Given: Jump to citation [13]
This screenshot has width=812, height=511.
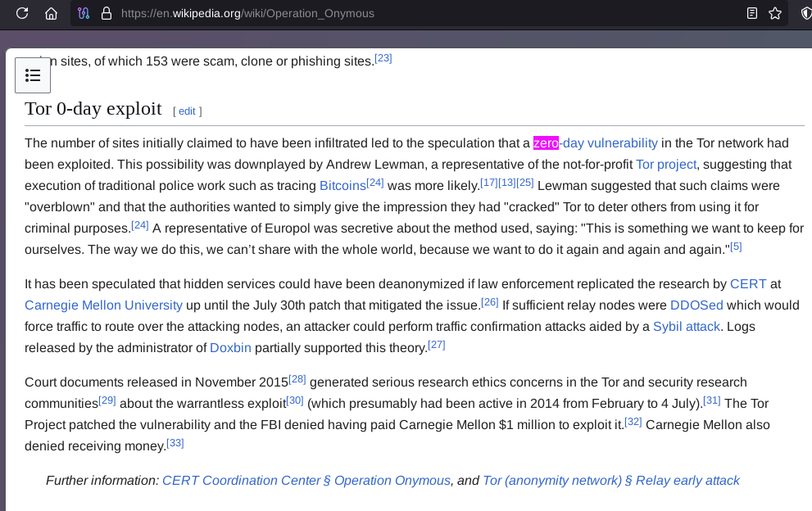Looking at the screenshot, I should [x=507, y=183].
